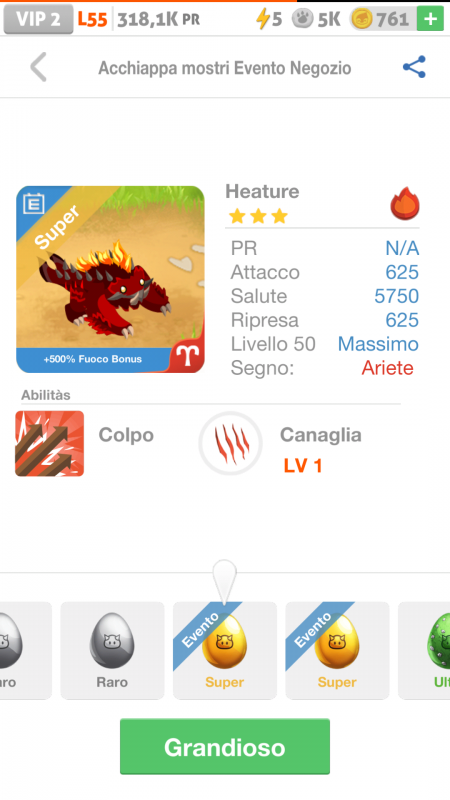The height and width of the screenshot is (800, 450).
Task: Open the VIP 2 badge
Action: pyautogui.click(x=38, y=19)
